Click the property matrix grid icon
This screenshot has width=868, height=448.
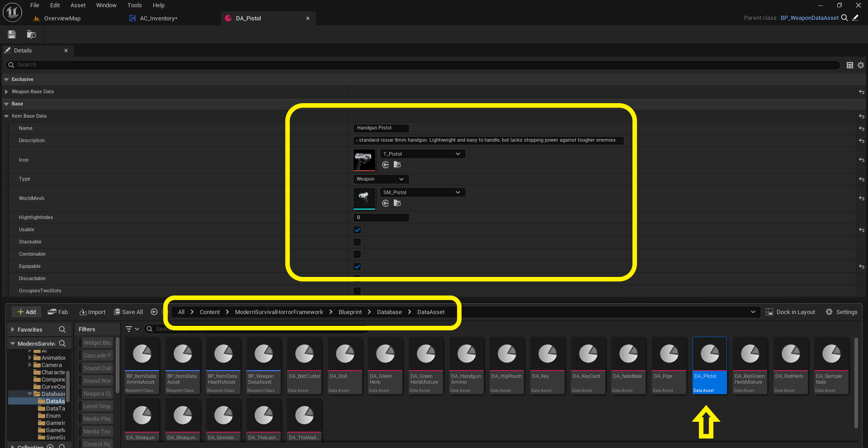point(850,65)
